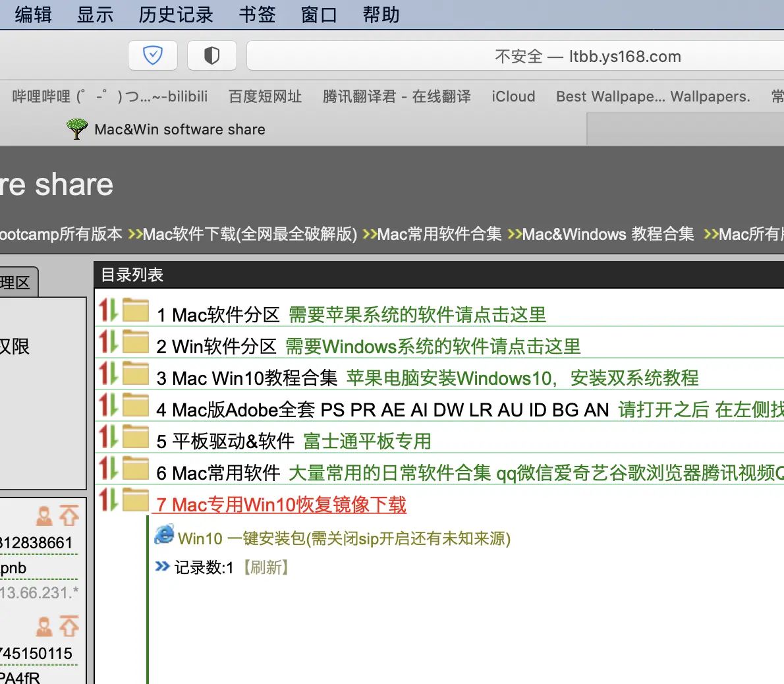Click the user avatar icon above 12838661

(x=44, y=515)
